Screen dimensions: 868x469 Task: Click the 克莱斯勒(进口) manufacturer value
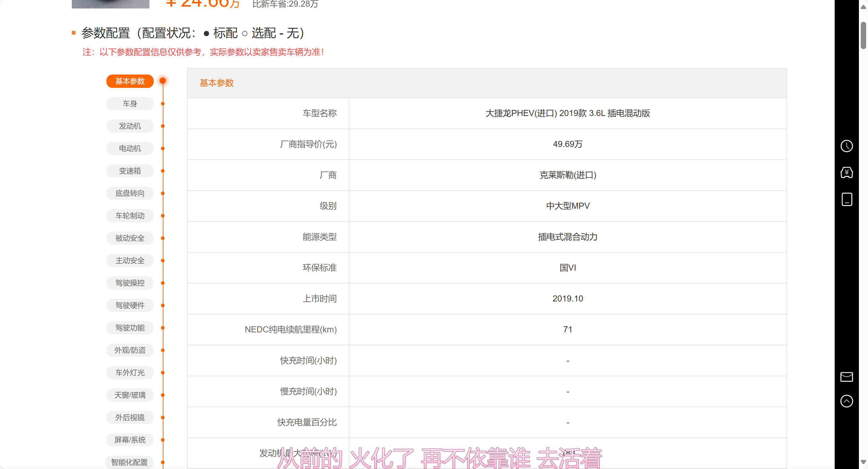click(x=567, y=175)
